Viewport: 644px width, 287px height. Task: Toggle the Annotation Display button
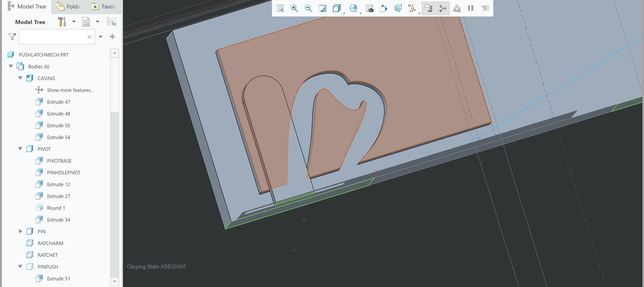pos(429,8)
